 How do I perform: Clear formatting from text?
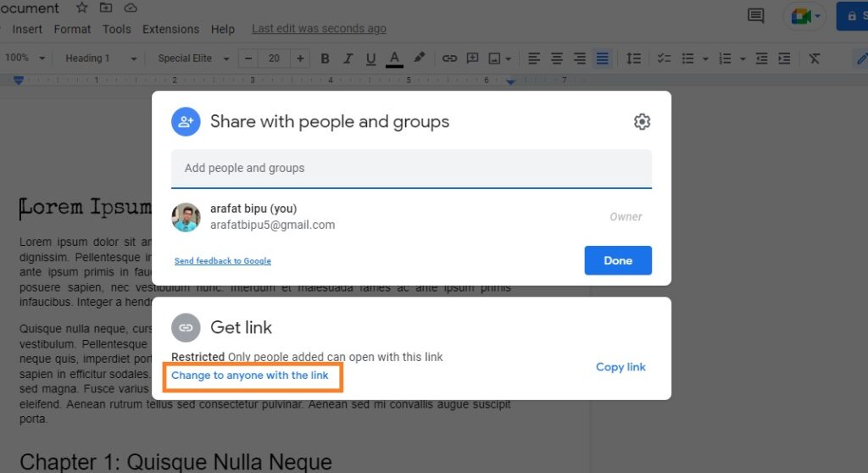pos(815,58)
